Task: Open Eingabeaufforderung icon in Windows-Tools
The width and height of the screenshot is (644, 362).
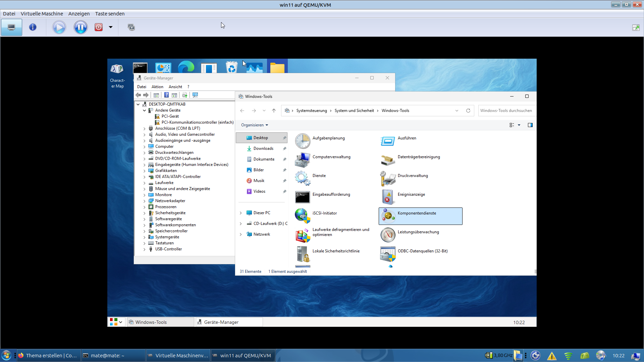Action: [303, 197]
